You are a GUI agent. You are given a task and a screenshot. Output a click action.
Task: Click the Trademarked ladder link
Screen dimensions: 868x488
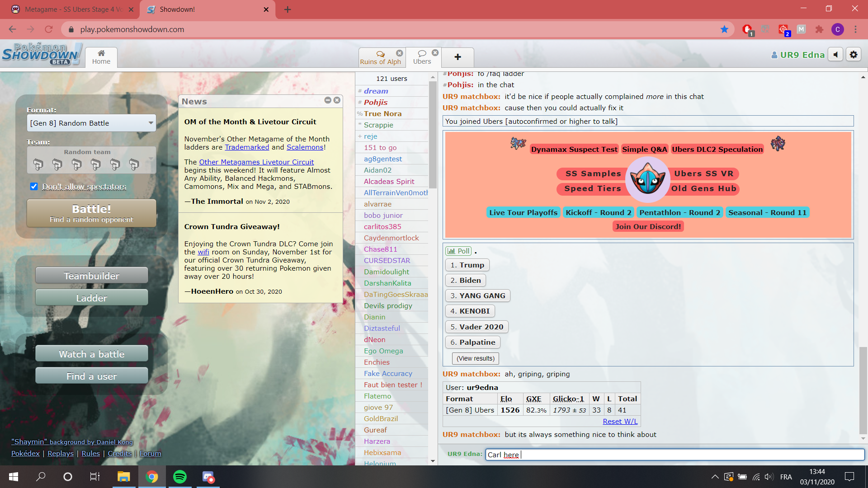(247, 147)
